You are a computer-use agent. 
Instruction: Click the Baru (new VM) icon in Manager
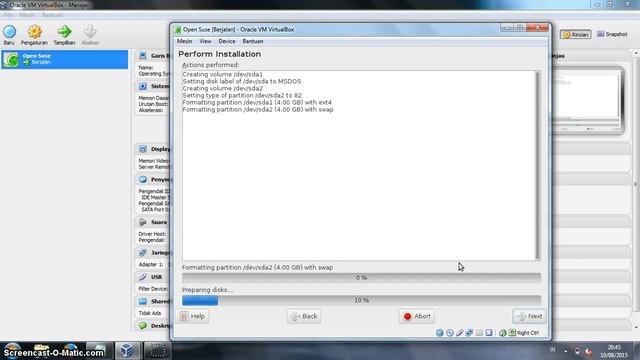pos(9,32)
